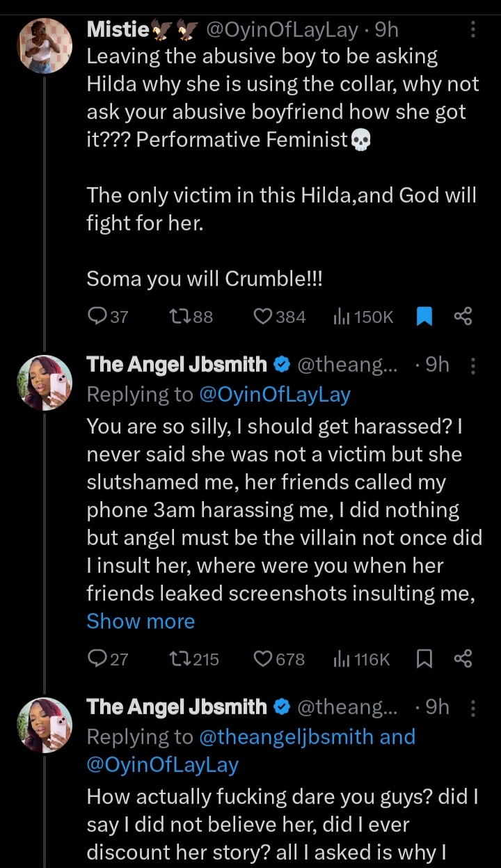Open more options on Angel's second reply
Screen dimensions: 501x868
pos(473,707)
